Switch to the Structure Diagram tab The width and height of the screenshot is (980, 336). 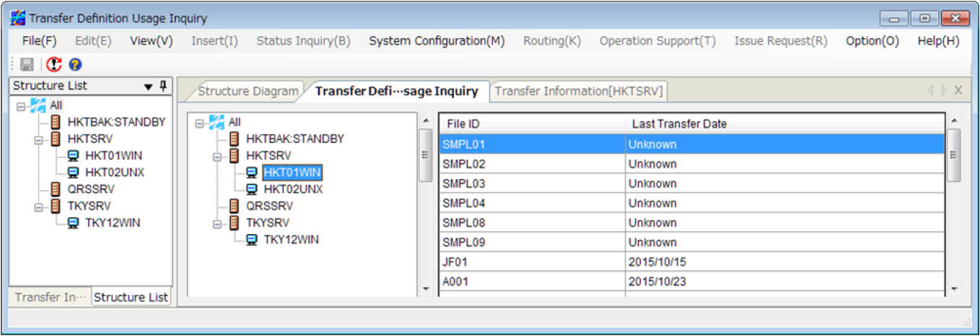click(x=248, y=91)
